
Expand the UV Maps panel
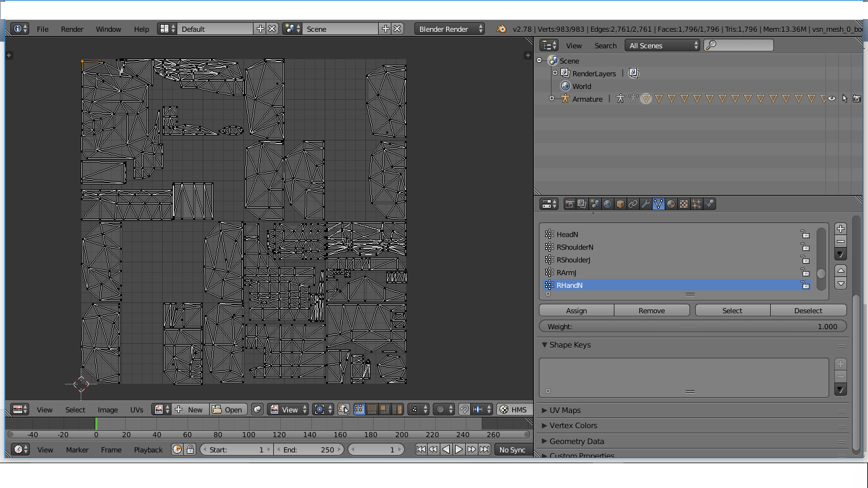564,410
